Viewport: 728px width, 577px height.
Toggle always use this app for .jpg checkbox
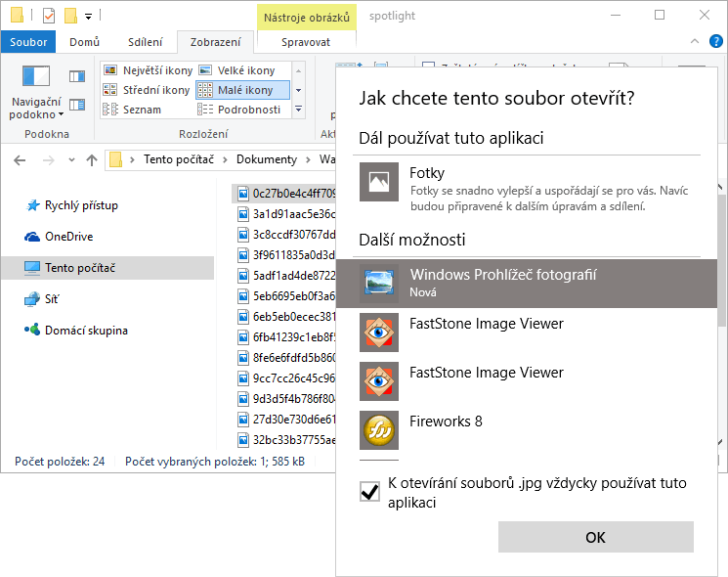[370, 492]
